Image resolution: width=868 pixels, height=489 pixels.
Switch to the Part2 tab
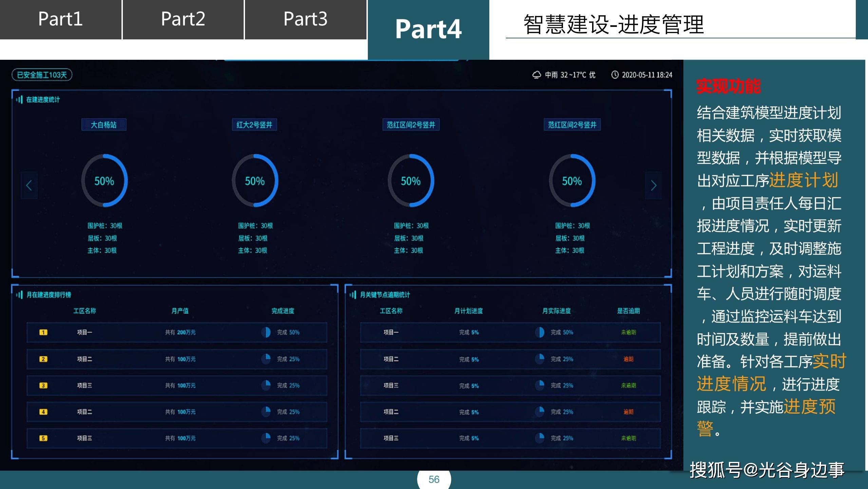183,19
